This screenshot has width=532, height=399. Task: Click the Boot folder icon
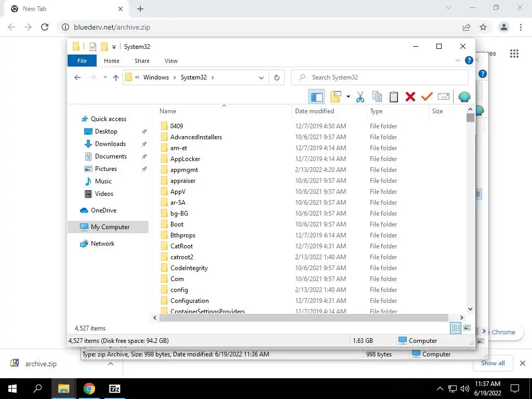[164, 224]
